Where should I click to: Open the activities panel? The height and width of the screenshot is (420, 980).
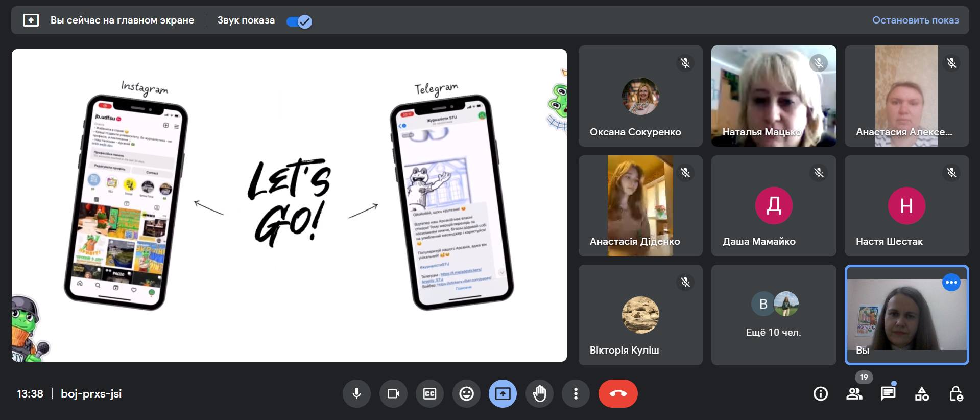click(x=922, y=393)
